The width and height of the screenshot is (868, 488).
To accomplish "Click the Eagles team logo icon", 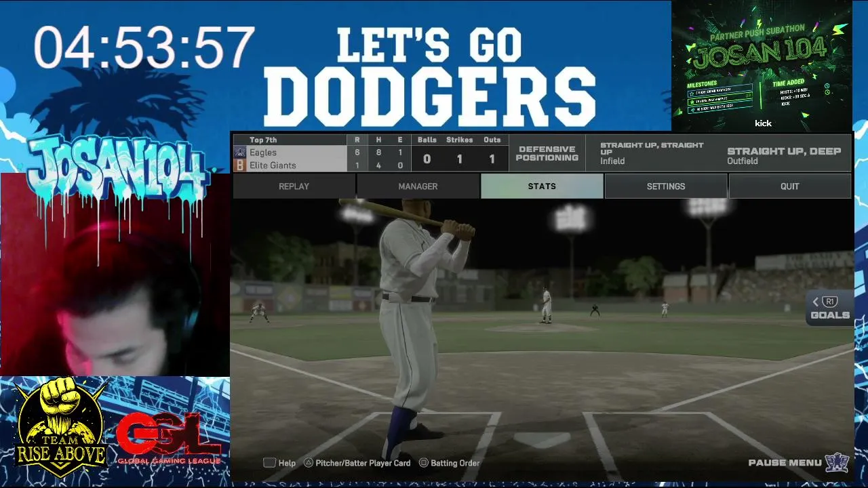I will [x=239, y=152].
